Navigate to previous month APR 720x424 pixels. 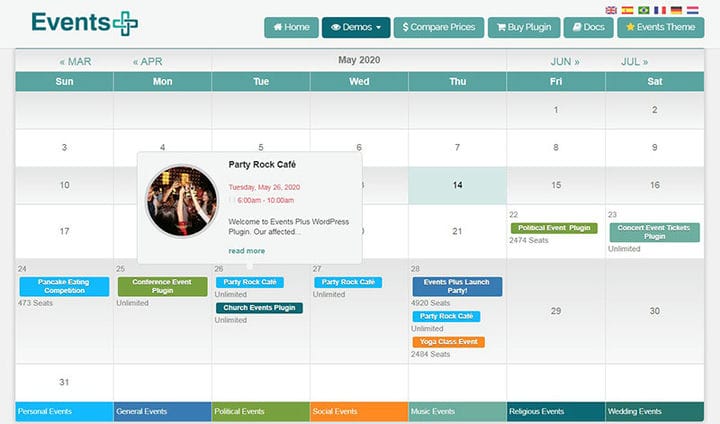(x=147, y=62)
